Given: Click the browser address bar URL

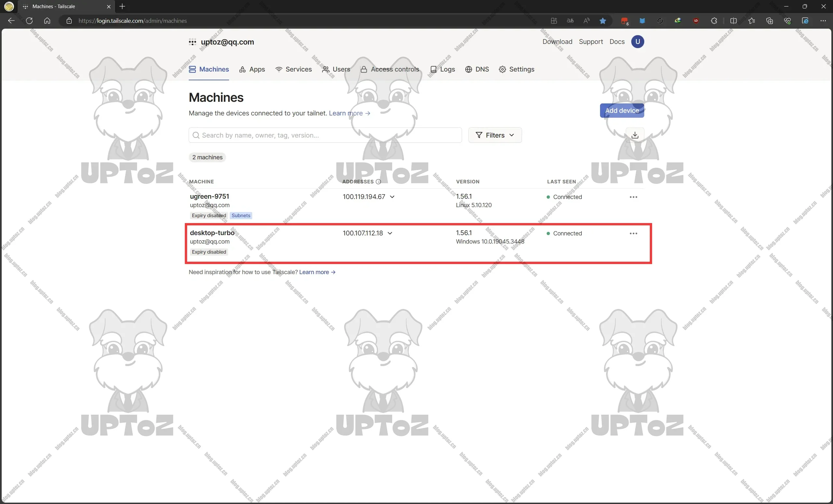Looking at the screenshot, I should [x=132, y=20].
